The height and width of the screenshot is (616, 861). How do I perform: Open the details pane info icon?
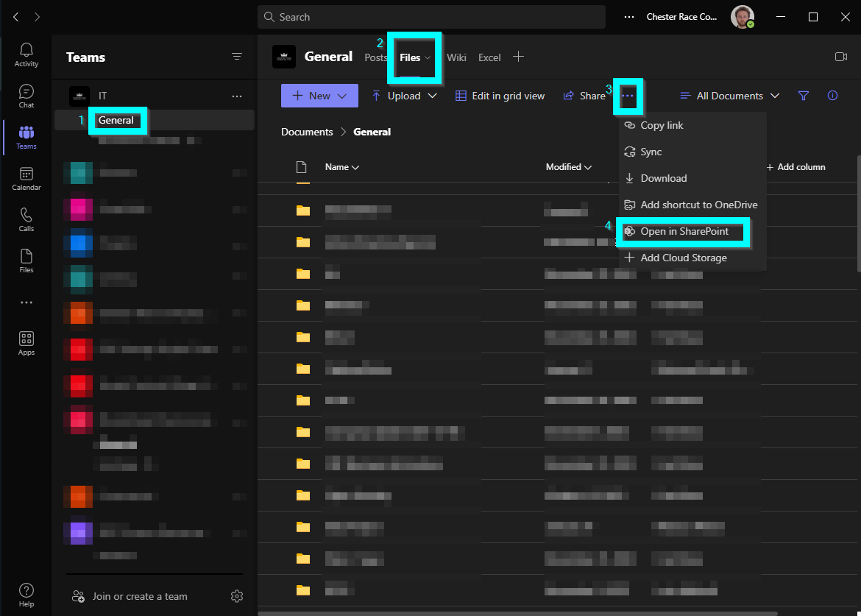[832, 96]
